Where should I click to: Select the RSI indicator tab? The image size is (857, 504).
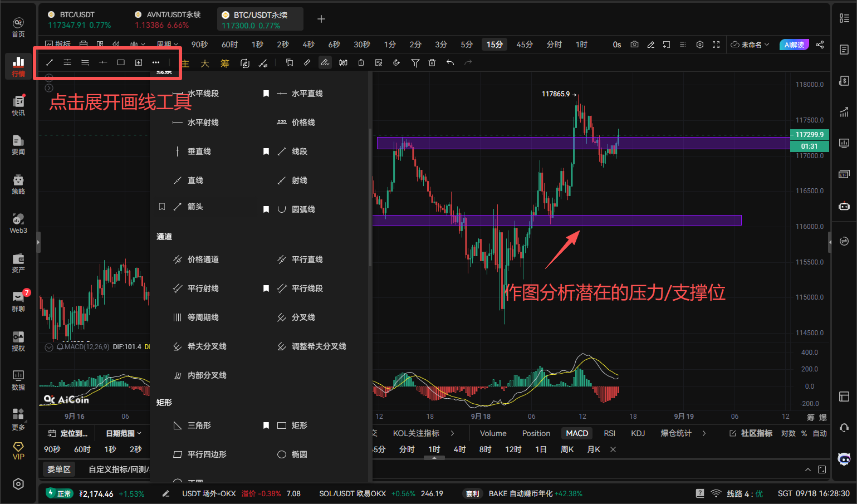point(609,433)
